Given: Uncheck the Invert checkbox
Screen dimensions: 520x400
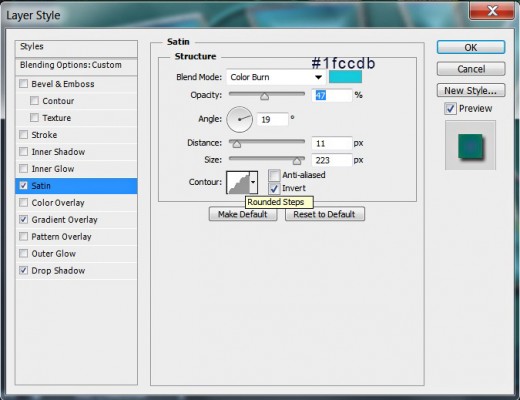Looking at the screenshot, I should [x=274, y=188].
